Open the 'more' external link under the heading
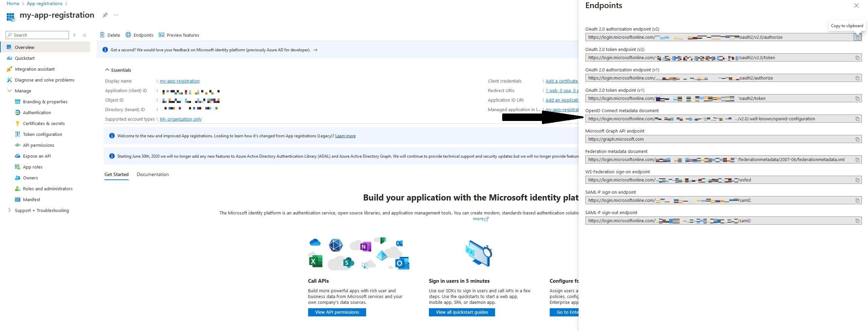Image resolution: width=868 pixels, height=331 pixels. (480, 219)
